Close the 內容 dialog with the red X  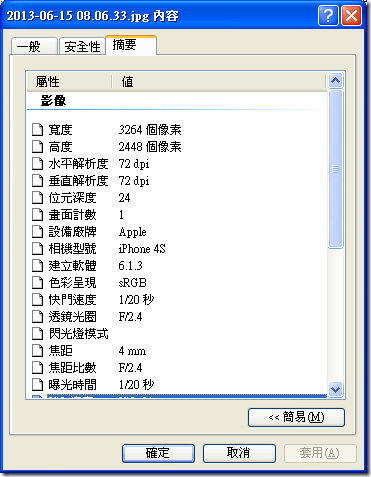pos(351,16)
